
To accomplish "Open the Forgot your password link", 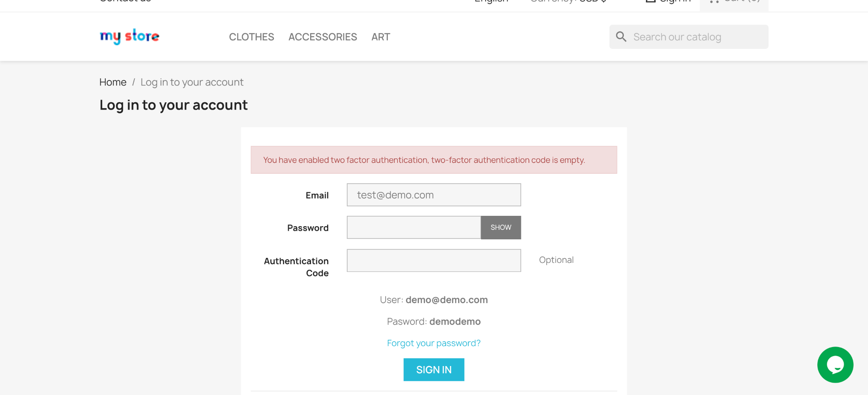I will point(434,343).
